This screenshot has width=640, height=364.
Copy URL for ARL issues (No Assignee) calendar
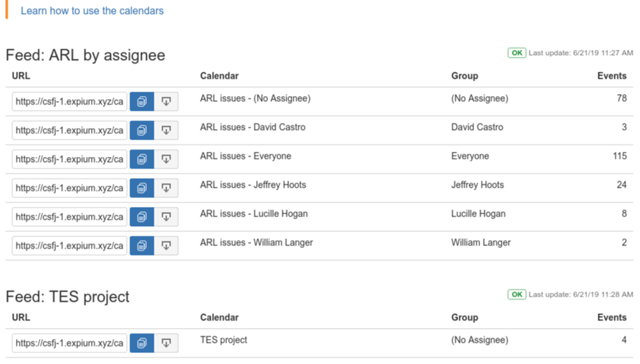[x=142, y=101]
